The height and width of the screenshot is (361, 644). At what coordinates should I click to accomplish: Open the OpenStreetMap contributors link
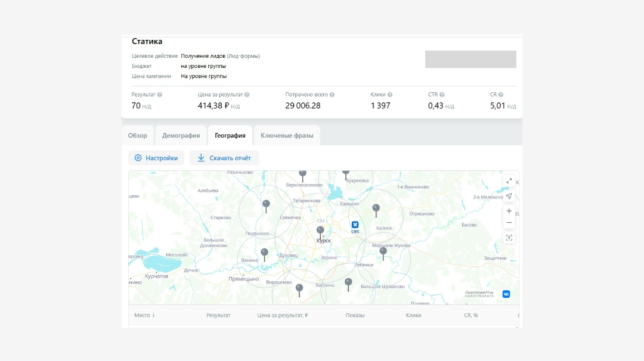(479, 294)
